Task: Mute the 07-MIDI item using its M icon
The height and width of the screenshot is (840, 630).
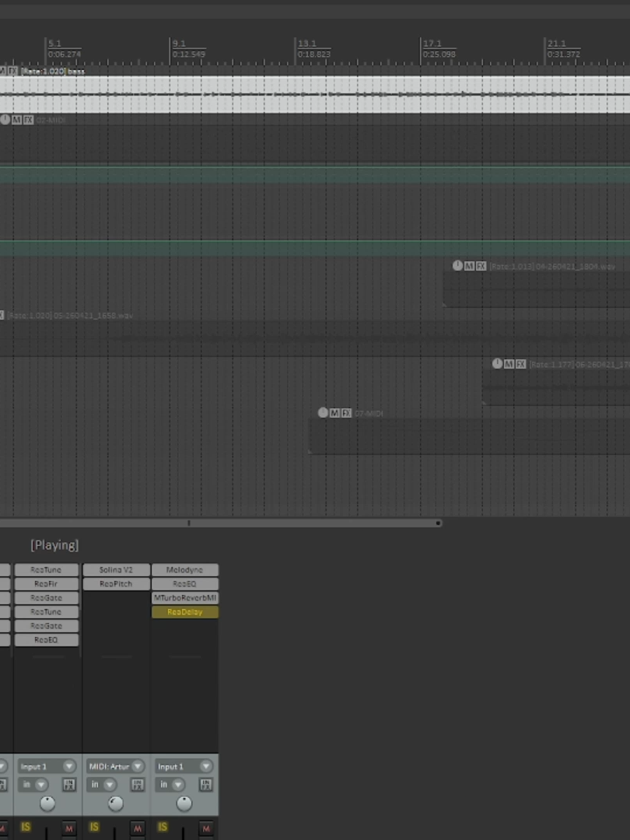Action: coord(334,413)
